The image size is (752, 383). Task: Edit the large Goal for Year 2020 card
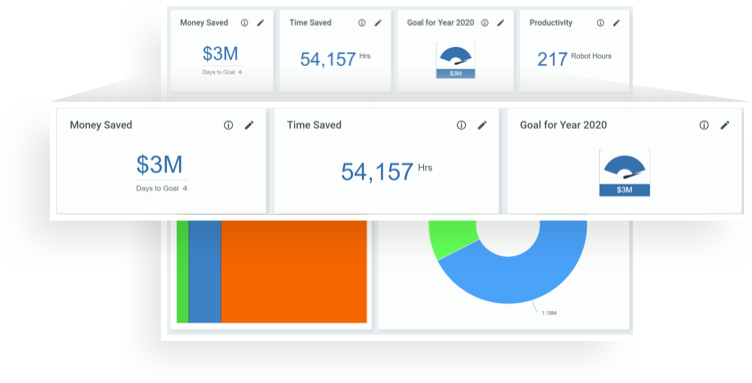click(725, 125)
